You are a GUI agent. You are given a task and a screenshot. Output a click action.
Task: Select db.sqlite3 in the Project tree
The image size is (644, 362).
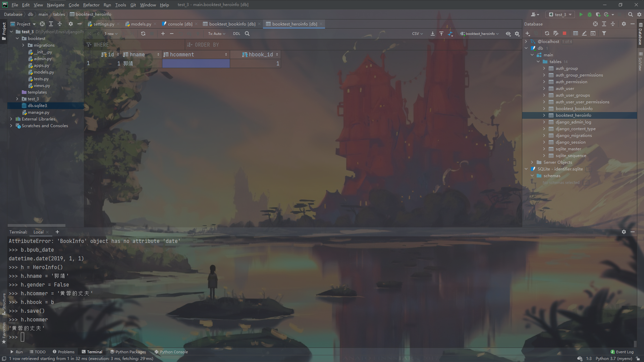point(37,106)
